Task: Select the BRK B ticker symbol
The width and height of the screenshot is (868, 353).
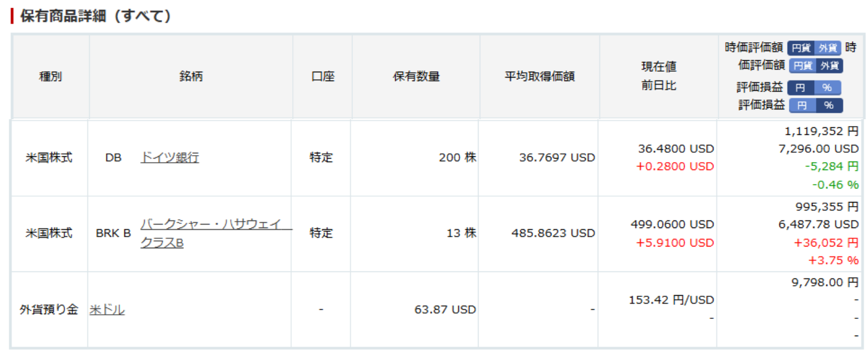Action: [114, 233]
